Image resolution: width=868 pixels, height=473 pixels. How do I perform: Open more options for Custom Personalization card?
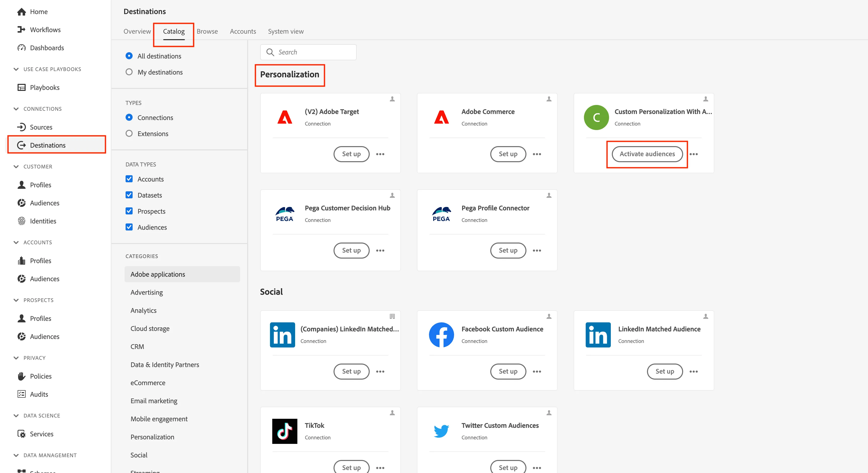click(693, 154)
